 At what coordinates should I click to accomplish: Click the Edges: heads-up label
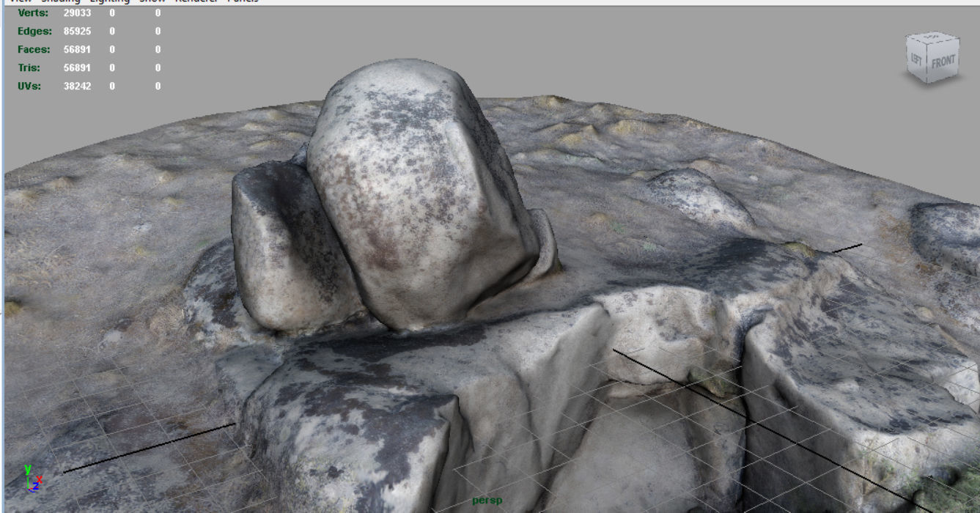[x=34, y=32]
